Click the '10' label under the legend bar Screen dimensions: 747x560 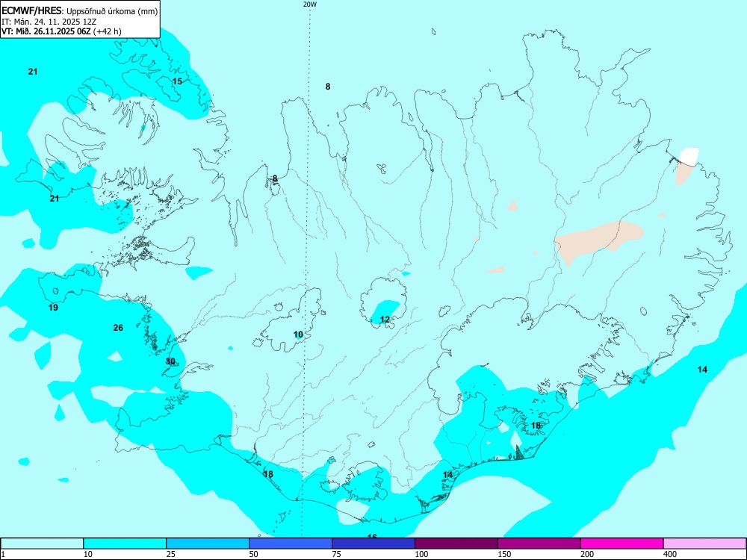pos(88,554)
